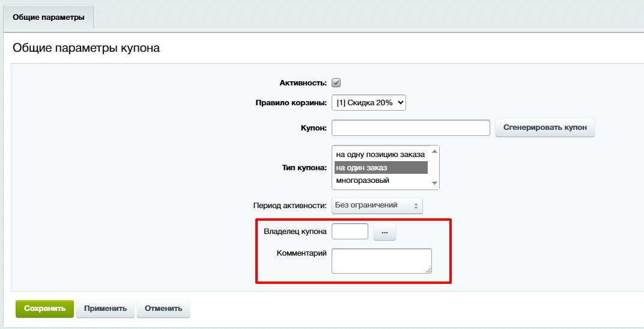Click the Применить button
The width and height of the screenshot is (644, 329).
(x=106, y=309)
